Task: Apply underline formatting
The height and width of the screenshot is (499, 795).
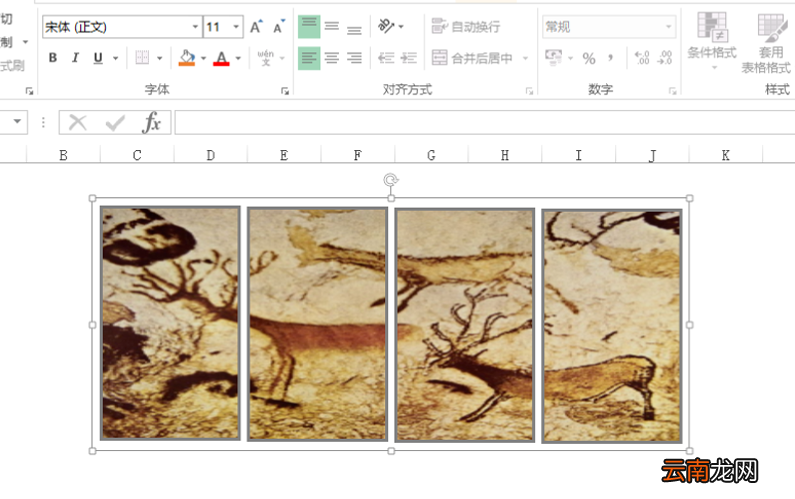Action: [98, 58]
